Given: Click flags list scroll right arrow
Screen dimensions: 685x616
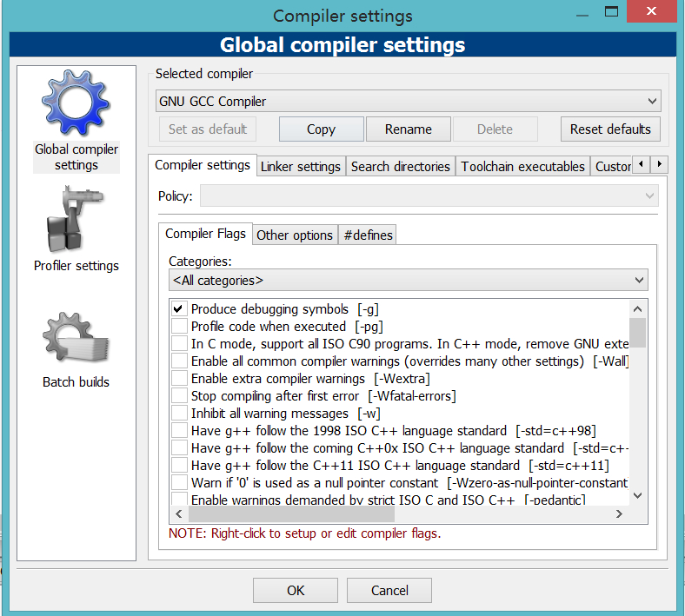Looking at the screenshot, I should pos(619,513).
